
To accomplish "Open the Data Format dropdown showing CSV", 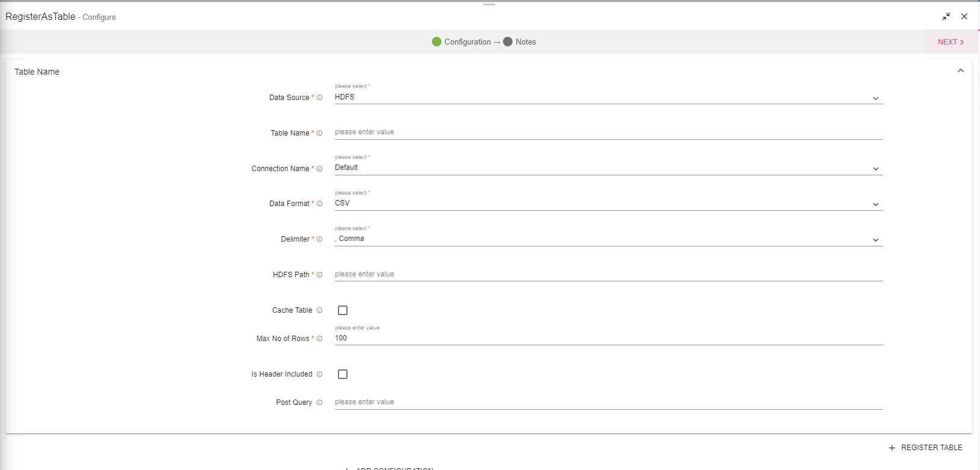I will 608,204.
